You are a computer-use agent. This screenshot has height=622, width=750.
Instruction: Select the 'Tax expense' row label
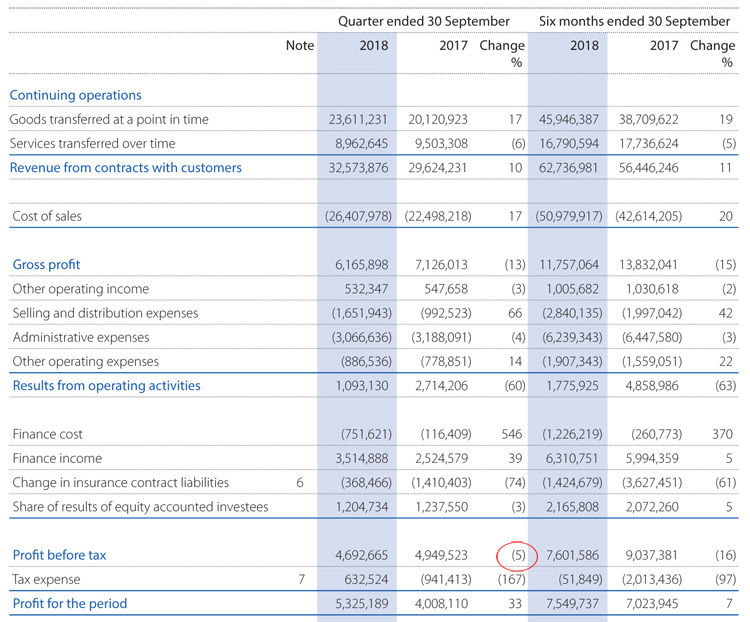pos(46,579)
